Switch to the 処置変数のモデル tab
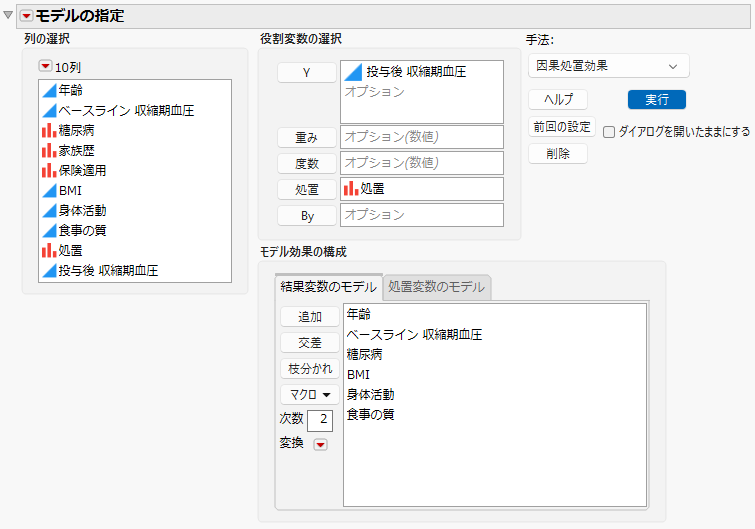The image size is (755, 529). 436,287
